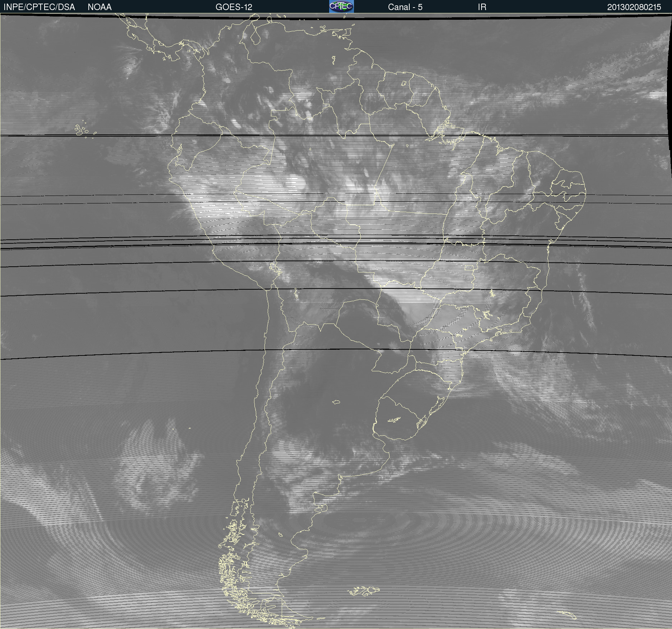This screenshot has height=629, width=672.
Task: Click the 201302080215 timestamp
Action: point(634,7)
